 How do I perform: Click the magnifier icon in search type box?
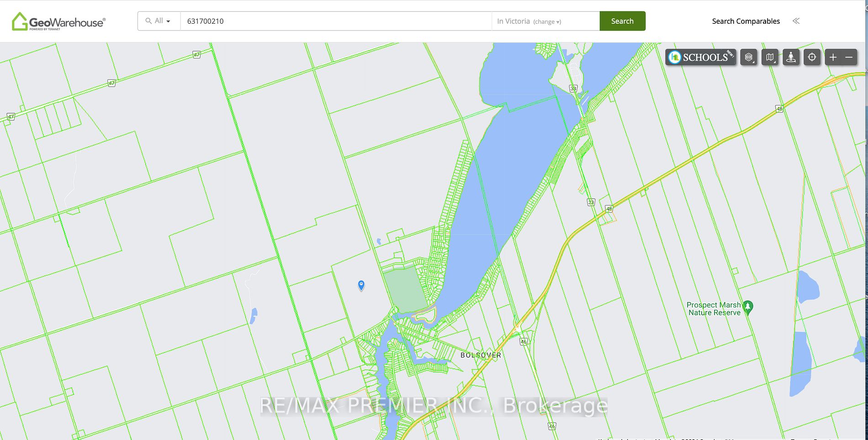(x=148, y=21)
